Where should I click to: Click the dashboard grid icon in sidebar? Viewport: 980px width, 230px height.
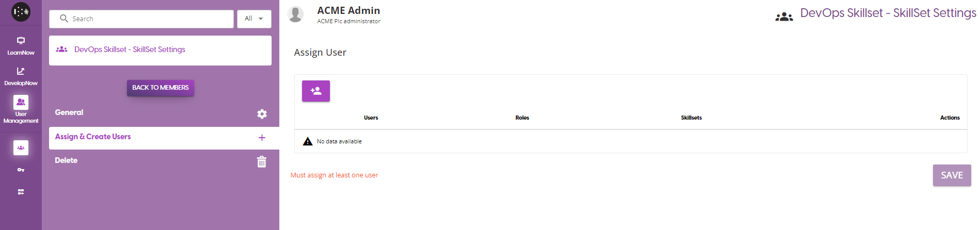[x=21, y=192]
